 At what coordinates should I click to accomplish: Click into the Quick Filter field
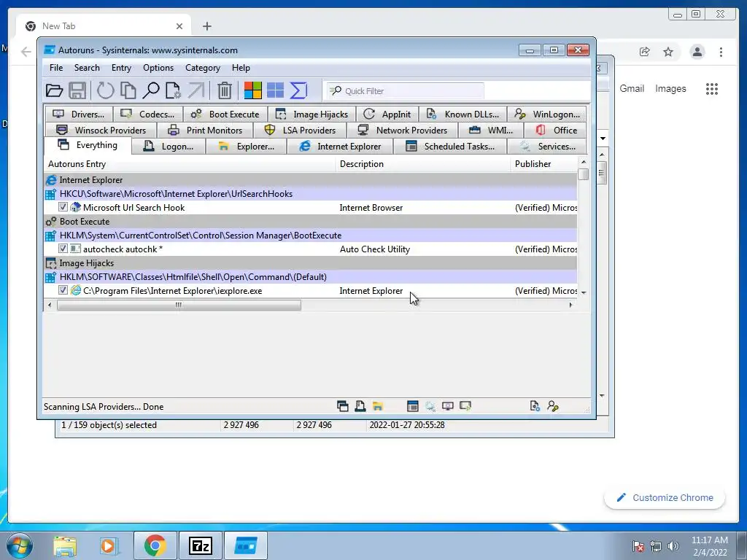click(405, 91)
